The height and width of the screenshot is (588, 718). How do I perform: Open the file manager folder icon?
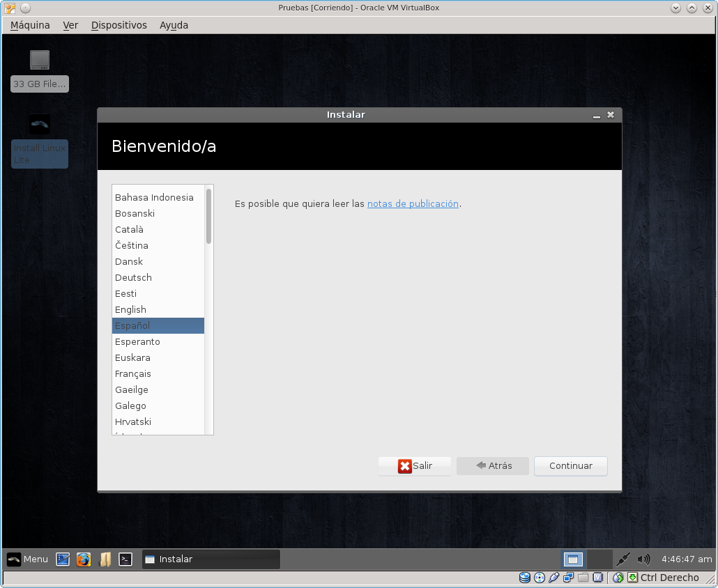click(105, 559)
